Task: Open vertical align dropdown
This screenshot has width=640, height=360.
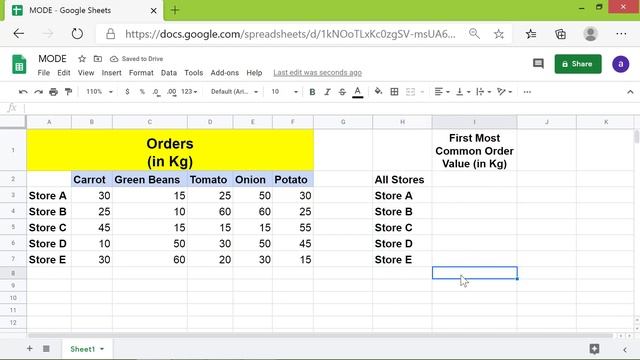Action: (x=463, y=92)
